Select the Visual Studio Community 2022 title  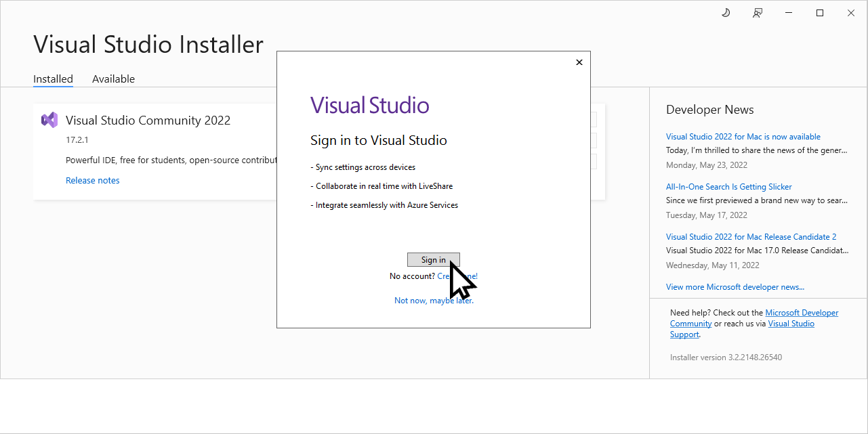click(148, 121)
